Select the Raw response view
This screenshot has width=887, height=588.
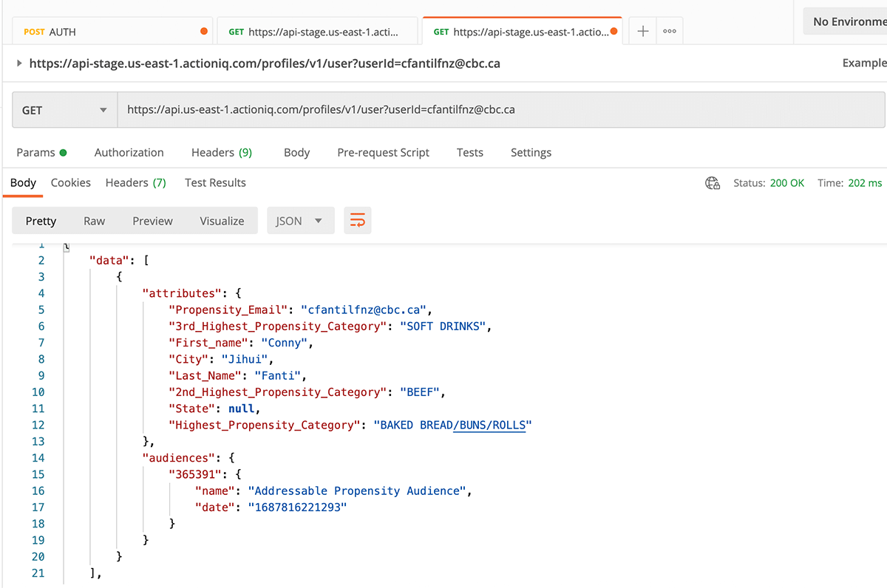pos(94,221)
